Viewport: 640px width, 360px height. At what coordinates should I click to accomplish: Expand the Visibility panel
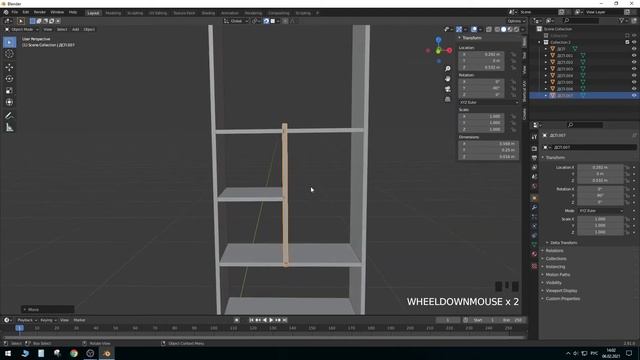(x=553, y=282)
